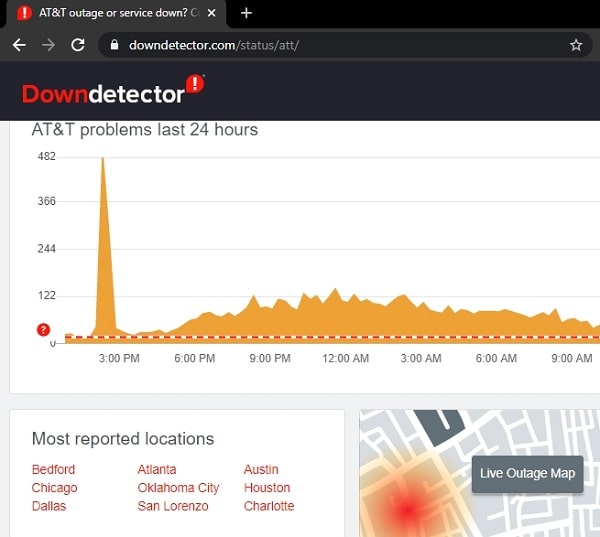Screen dimensions: 600x537
Task: Click the 3:00 PM axis label
Action: coord(119,358)
